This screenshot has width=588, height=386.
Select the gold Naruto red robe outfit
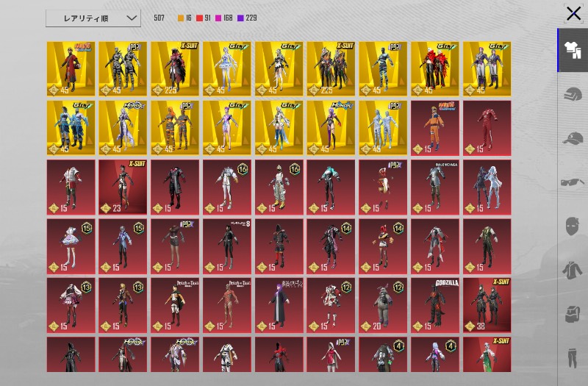click(71, 68)
